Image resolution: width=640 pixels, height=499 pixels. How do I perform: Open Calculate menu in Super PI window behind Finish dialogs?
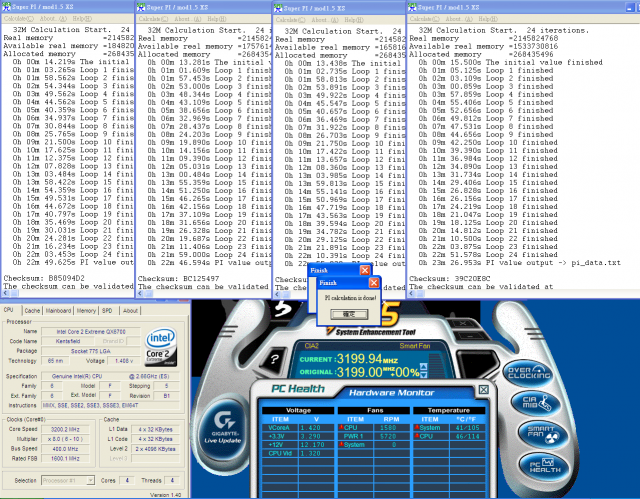click(x=290, y=20)
